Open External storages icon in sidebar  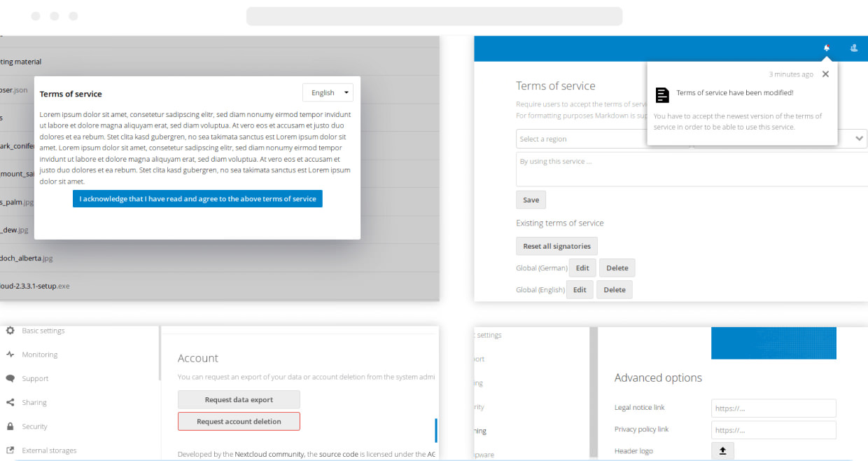click(x=10, y=450)
